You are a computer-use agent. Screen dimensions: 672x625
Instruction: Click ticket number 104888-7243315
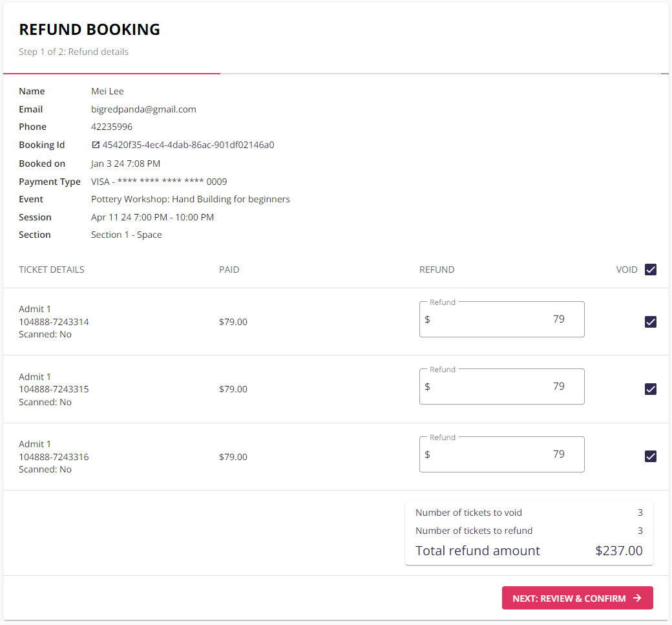pyautogui.click(x=54, y=389)
